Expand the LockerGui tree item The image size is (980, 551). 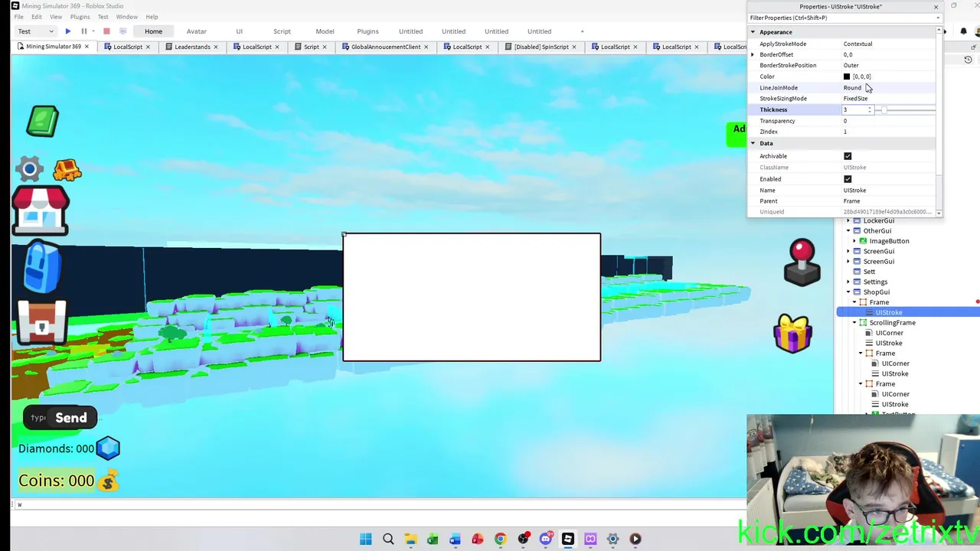click(848, 220)
